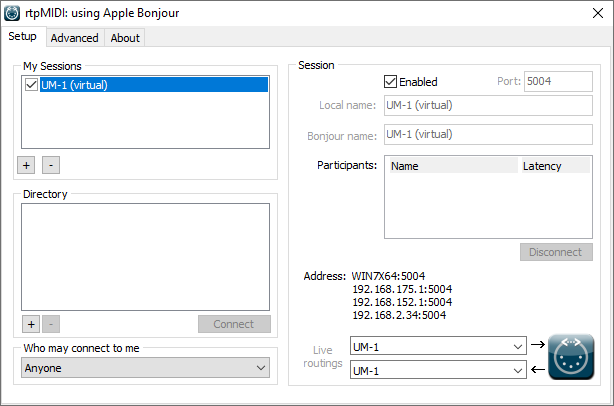Open the outgoing live routing UM-1 dropdown
This screenshot has height=406, width=614.
click(x=438, y=346)
